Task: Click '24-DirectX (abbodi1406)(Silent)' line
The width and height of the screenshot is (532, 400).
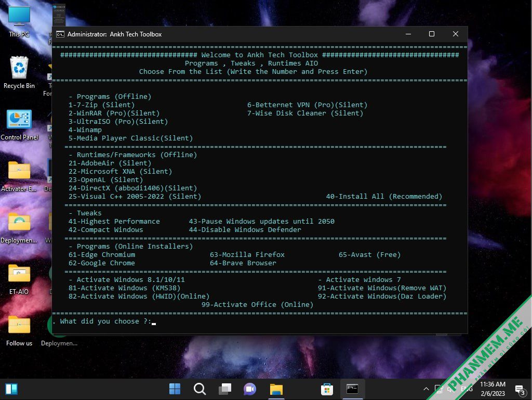Action: (132, 188)
